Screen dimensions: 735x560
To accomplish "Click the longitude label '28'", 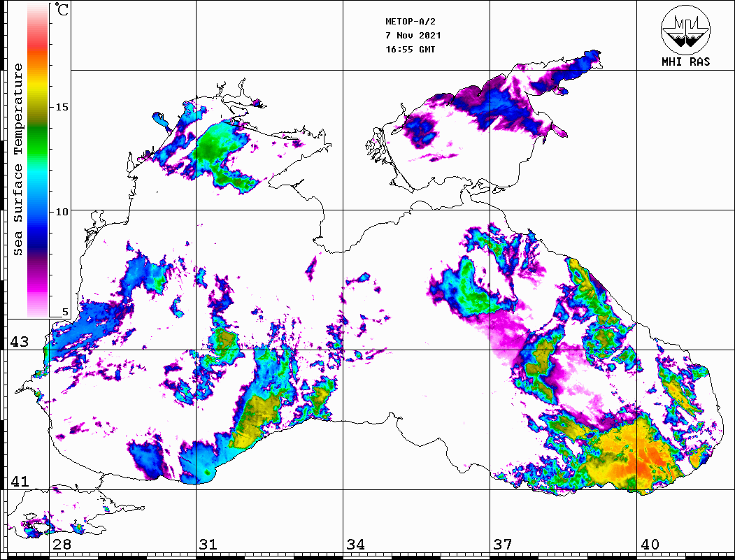I will click(62, 544).
